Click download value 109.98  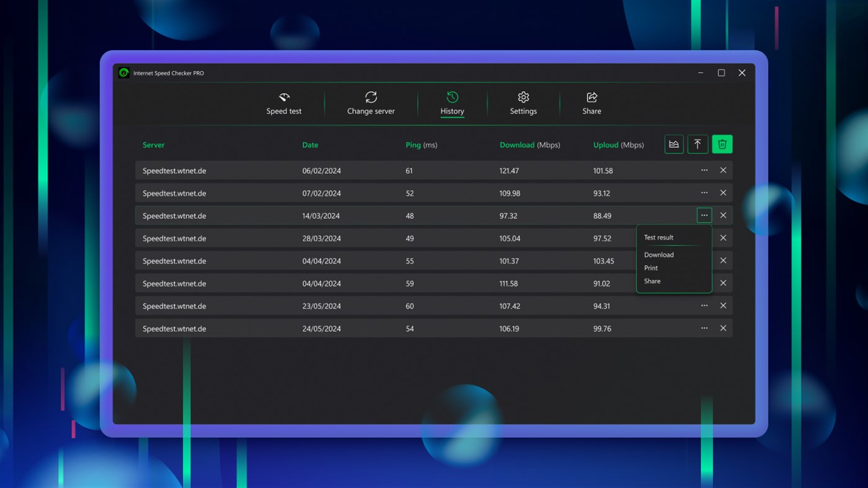coord(510,193)
